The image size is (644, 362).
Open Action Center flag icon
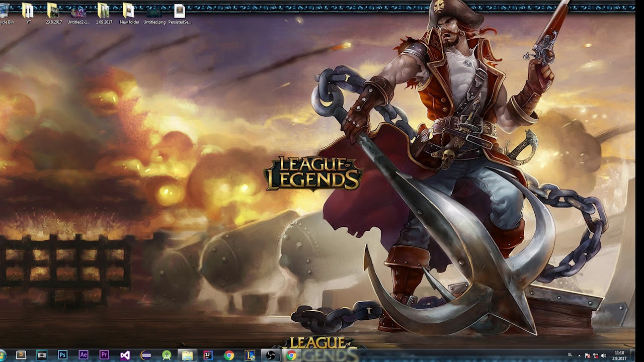click(x=587, y=355)
